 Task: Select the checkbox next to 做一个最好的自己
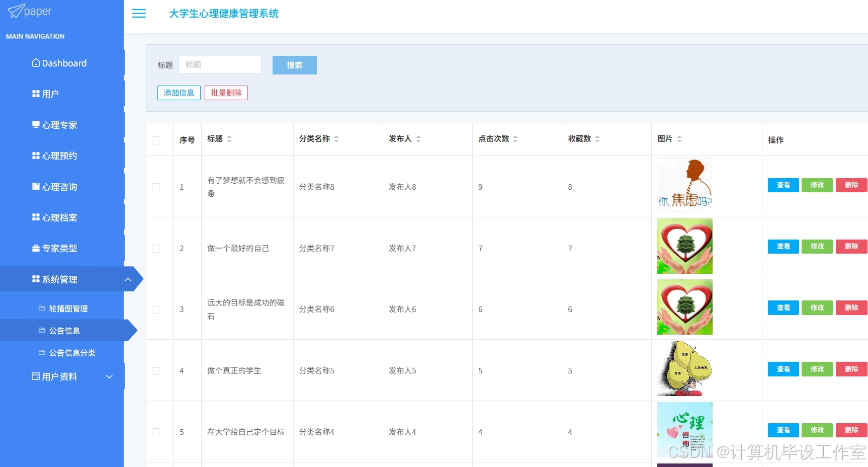pyautogui.click(x=156, y=248)
